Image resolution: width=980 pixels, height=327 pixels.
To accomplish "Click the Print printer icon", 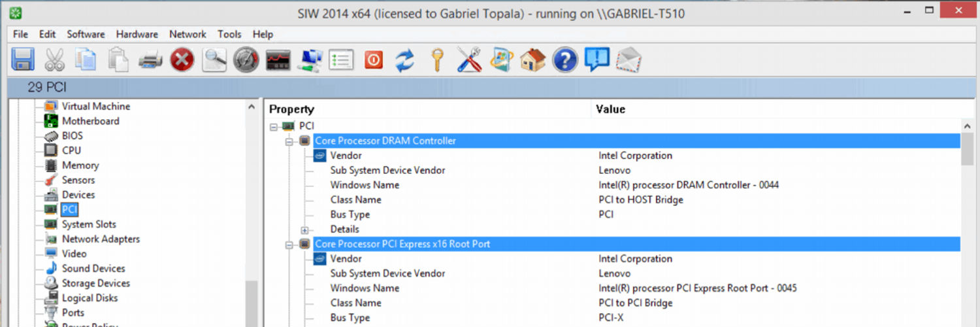I will tap(150, 60).
